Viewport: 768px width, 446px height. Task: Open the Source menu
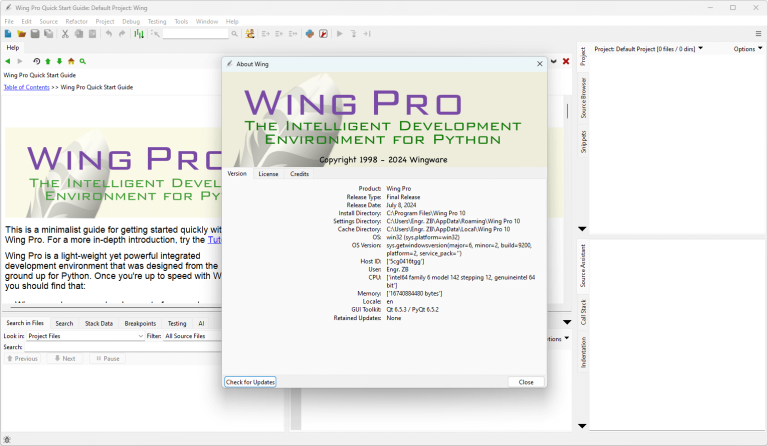point(48,22)
